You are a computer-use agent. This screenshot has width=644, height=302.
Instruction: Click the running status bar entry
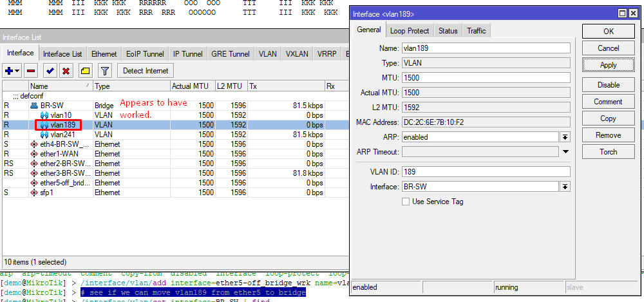[x=529, y=287]
